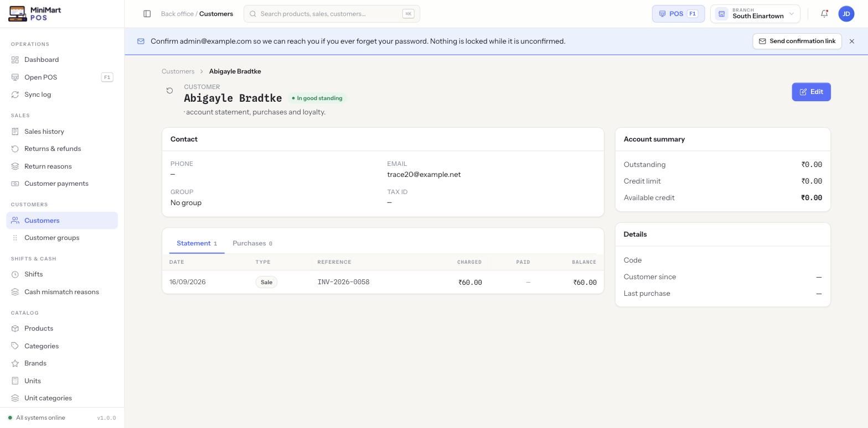This screenshot has width=868, height=428.
Task: Open Customers in the sidebar
Action: 62,221
